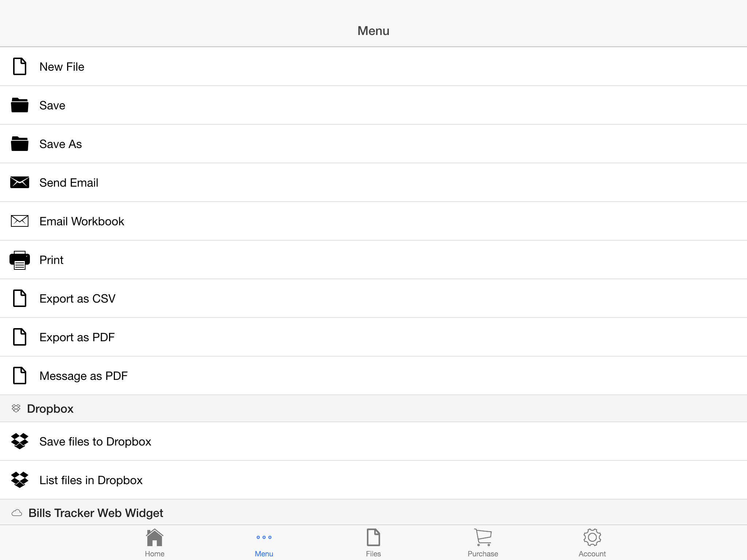The width and height of the screenshot is (747, 560).
Task: Click the Dropbox section header text
Action: (x=50, y=409)
